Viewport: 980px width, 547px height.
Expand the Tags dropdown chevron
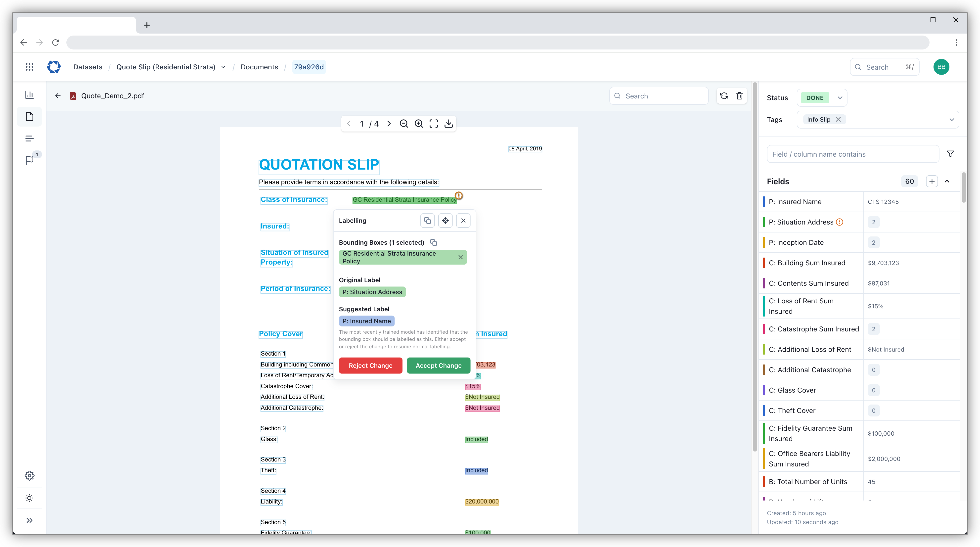[951, 119]
